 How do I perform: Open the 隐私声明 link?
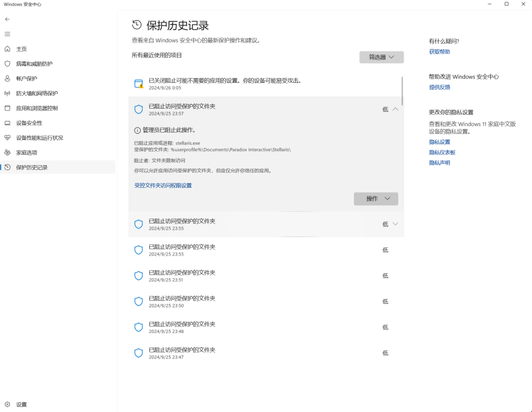click(x=439, y=163)
